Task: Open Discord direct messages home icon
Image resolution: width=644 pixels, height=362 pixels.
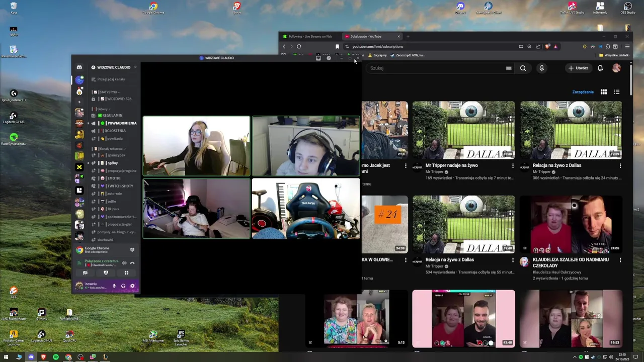Action: (79, 67)
